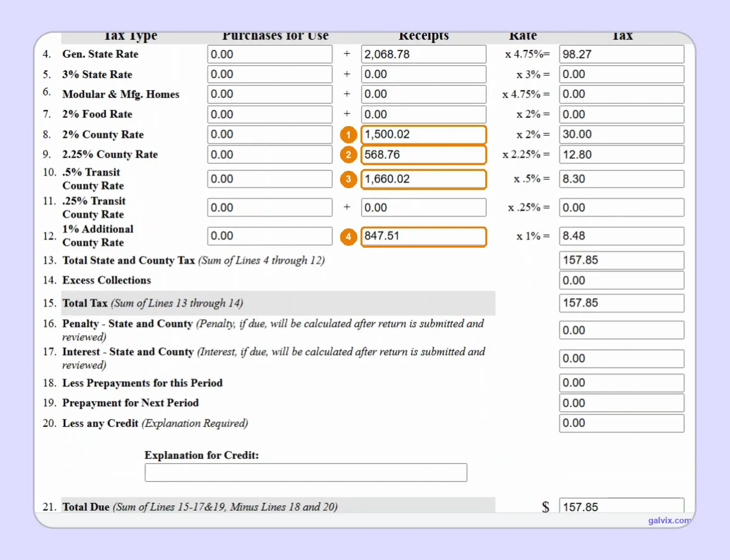The image size is (730, 560).
Task: Click 2.25% County Rate Receipts field 568.76
Action: coord(424,155)
